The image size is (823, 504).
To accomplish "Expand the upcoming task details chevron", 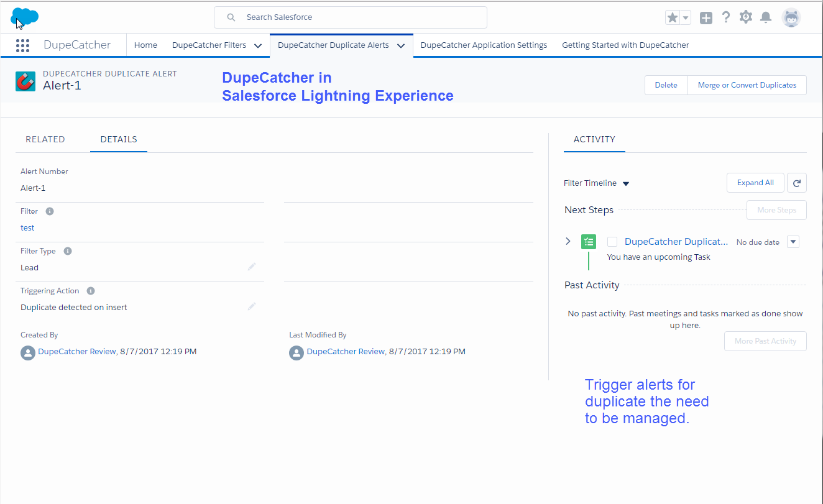I will point(568,241).
